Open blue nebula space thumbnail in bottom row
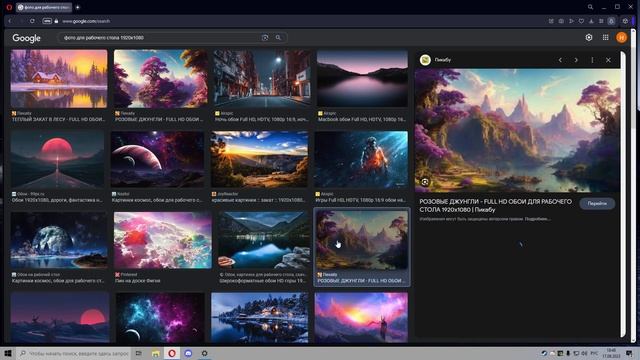The height and width of the screenshot is (360, 640). pyautogui.click(x=160, y=318)
